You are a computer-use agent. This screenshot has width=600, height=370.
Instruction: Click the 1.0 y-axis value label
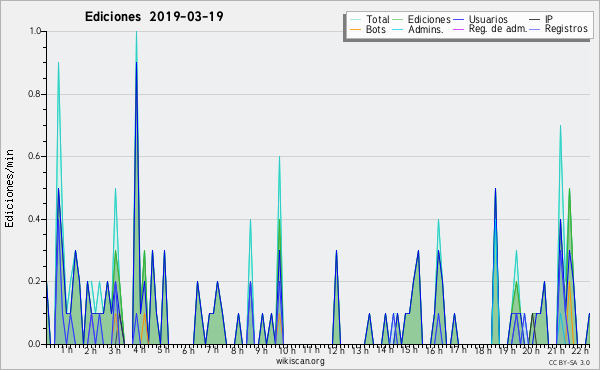[x=35, y=31]
